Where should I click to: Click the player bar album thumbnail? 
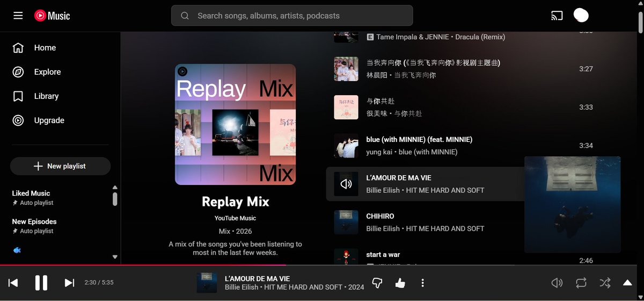[207, 283]
